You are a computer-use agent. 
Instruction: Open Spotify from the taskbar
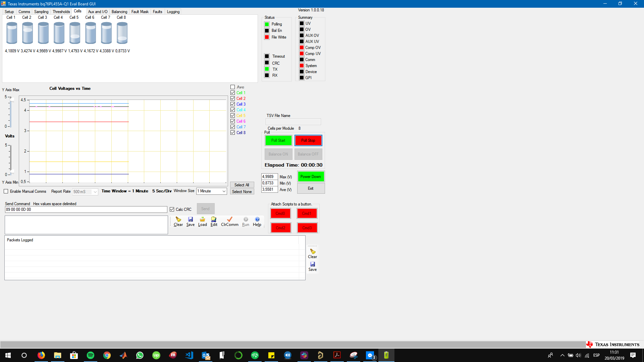[91, 355]
